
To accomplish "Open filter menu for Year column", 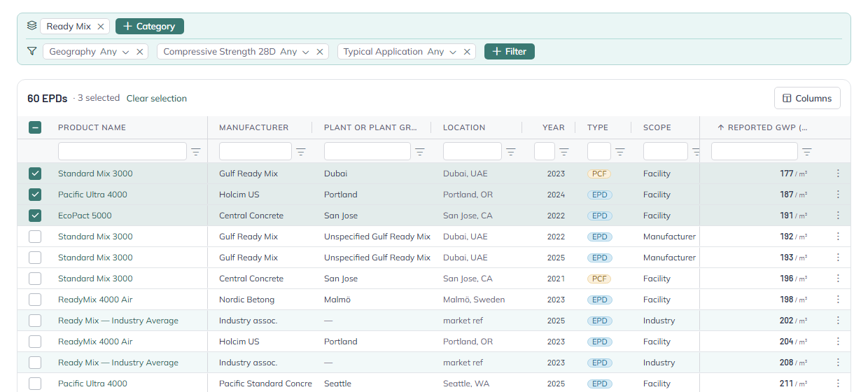I will [564, 152].
